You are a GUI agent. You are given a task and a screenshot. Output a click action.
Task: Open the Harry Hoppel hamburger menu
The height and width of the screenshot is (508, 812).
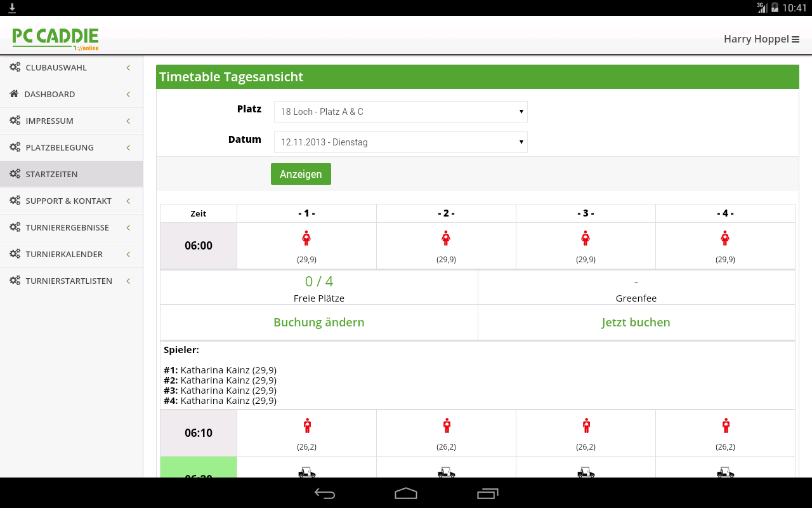[796, 39]
